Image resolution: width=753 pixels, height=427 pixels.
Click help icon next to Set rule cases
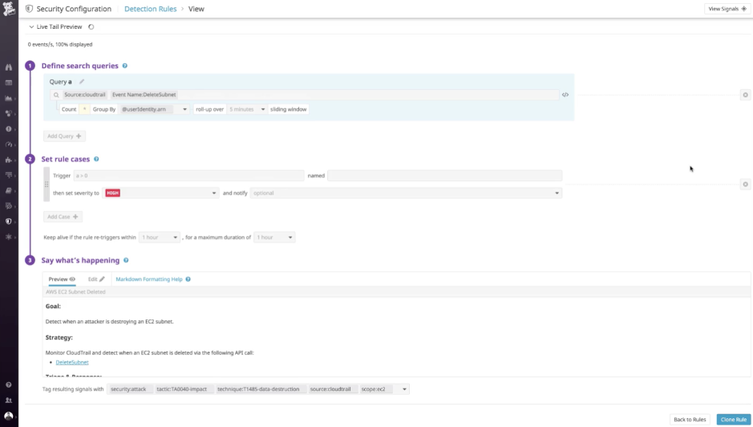point(97,159)
